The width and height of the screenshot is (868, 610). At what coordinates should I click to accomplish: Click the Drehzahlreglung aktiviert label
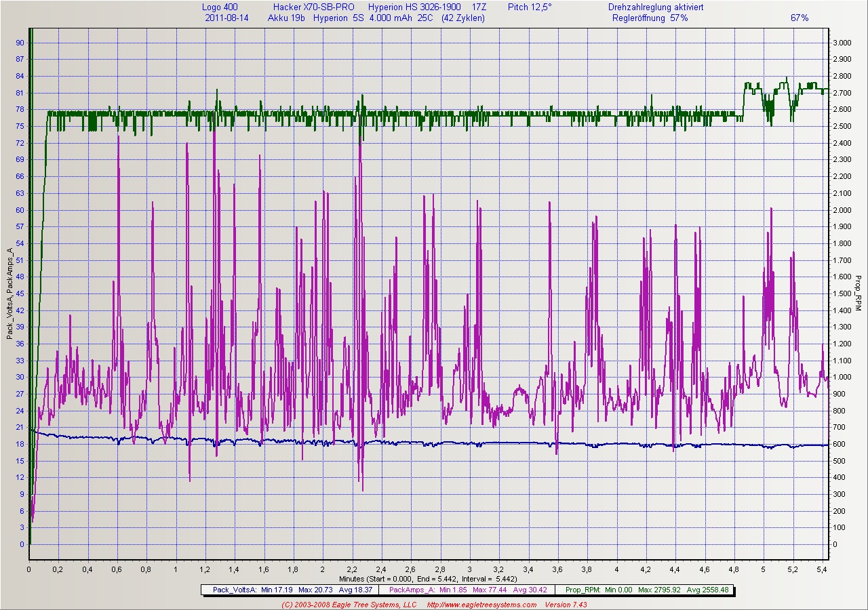(x=656, y=7)
